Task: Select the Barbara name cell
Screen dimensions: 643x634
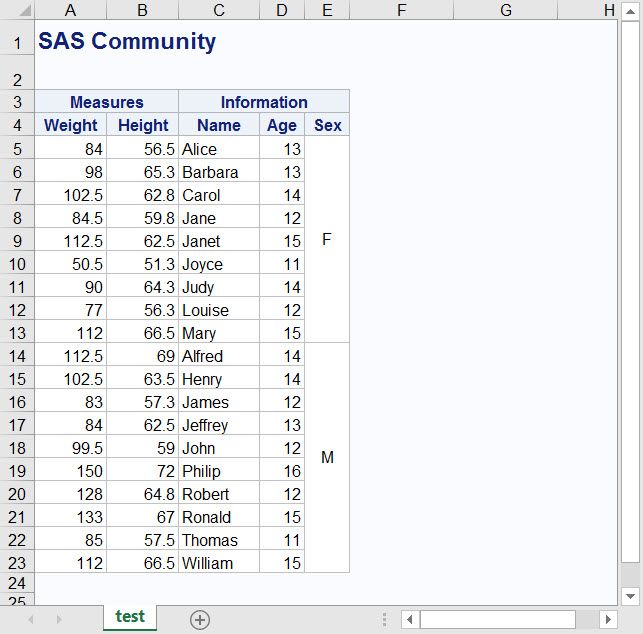Action: click(219, 171)
